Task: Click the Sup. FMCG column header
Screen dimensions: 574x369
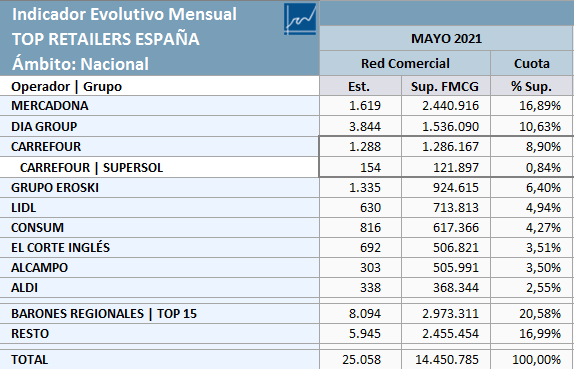Action: click(x=446, y=86)
